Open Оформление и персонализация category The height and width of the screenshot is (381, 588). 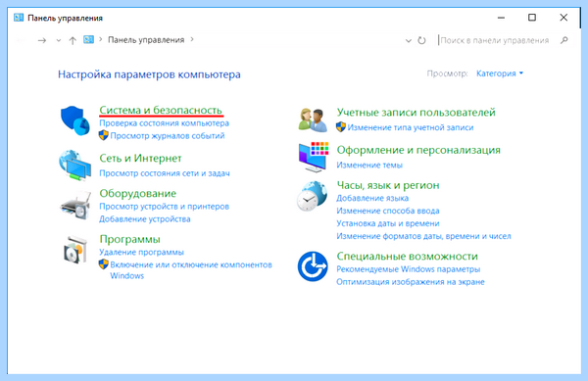point(418,150)
